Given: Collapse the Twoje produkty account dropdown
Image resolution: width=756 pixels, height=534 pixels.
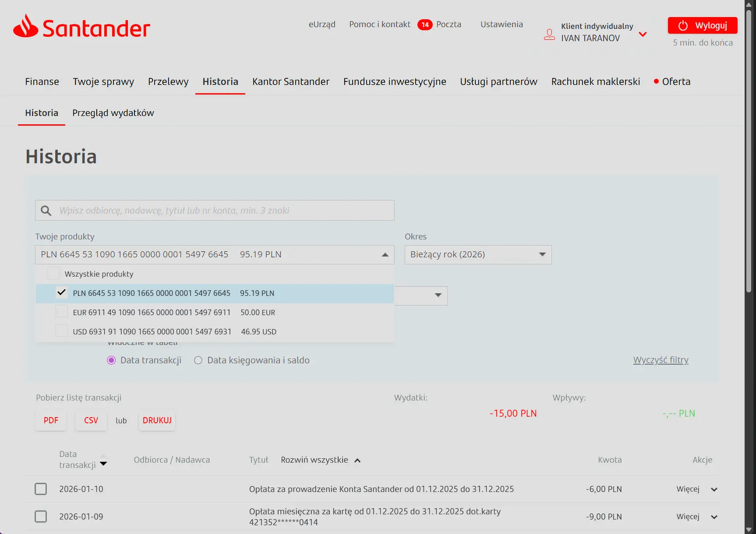Looking at the screenshot, I should (x=385, y=255).
